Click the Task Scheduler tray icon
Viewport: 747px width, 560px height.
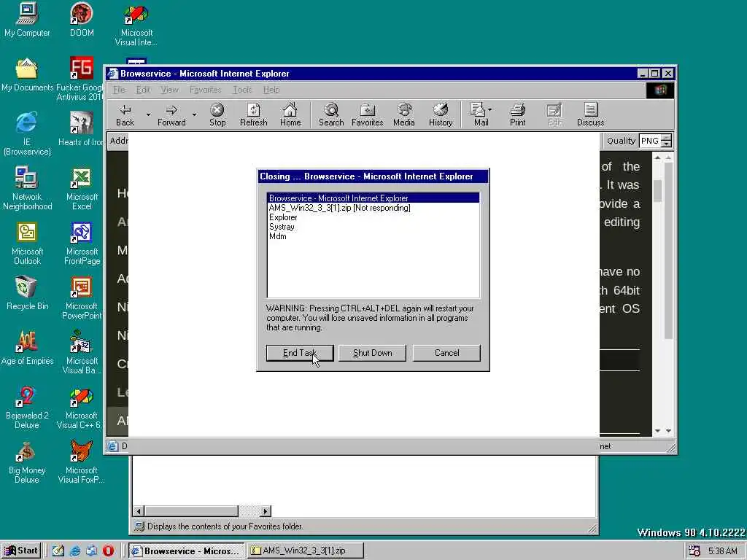[694, 551]
